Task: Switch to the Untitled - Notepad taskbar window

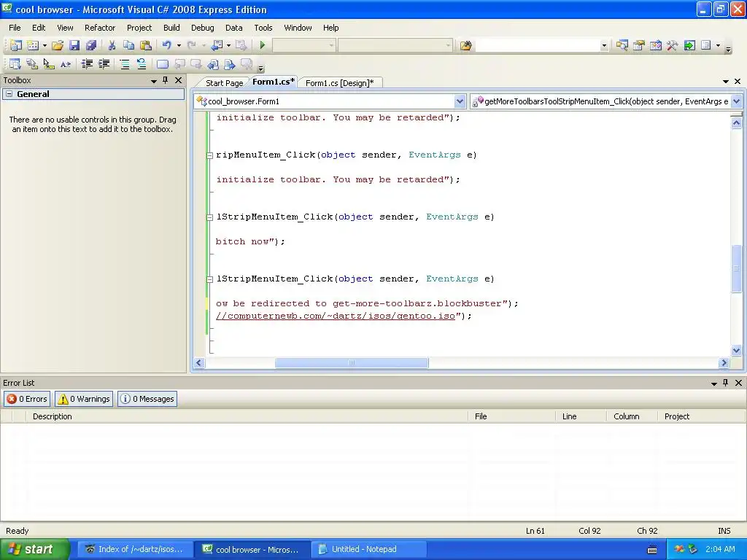Action: click(368, 549)
